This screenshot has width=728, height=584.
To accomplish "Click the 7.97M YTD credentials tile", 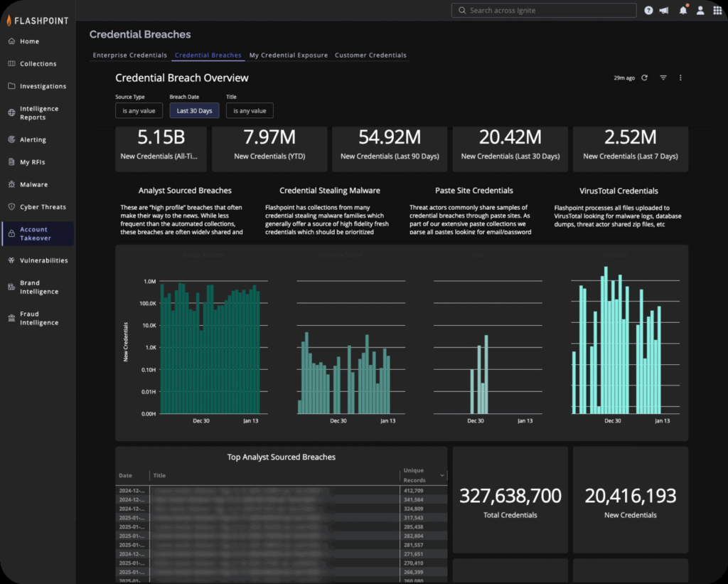I will point(269,149).
